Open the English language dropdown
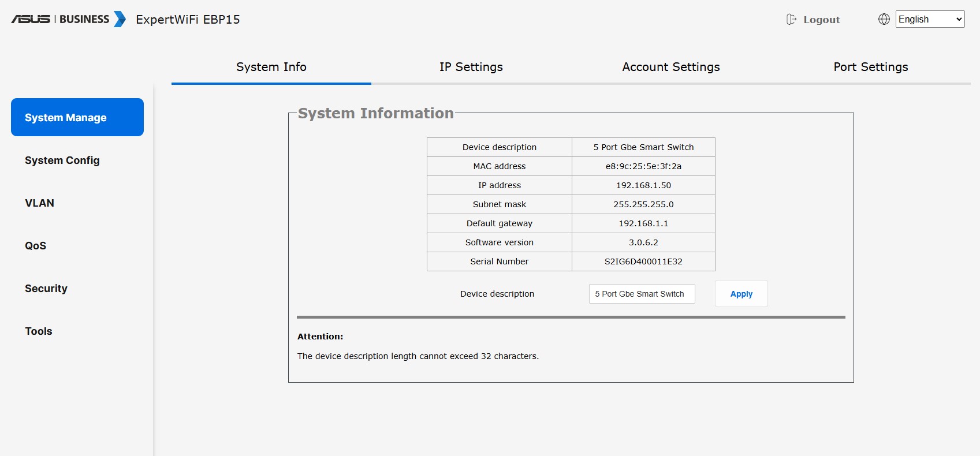This screenshot has width=980, height=456. (x=930, y=19)
